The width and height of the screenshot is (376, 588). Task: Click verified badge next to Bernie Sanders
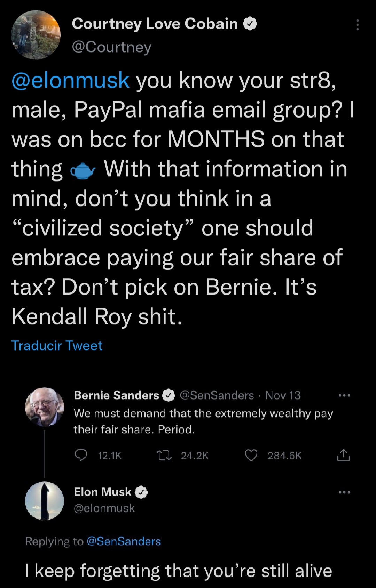click(169, 395)
